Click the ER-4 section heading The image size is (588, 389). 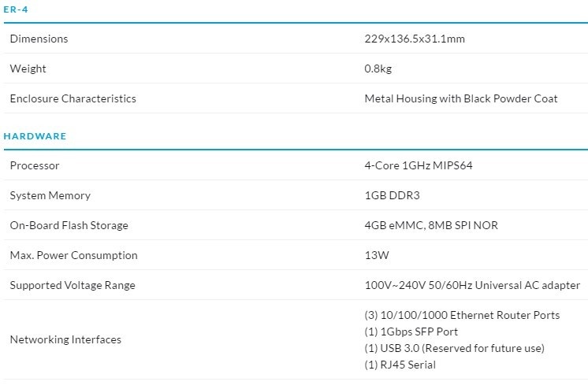[16, 8]
